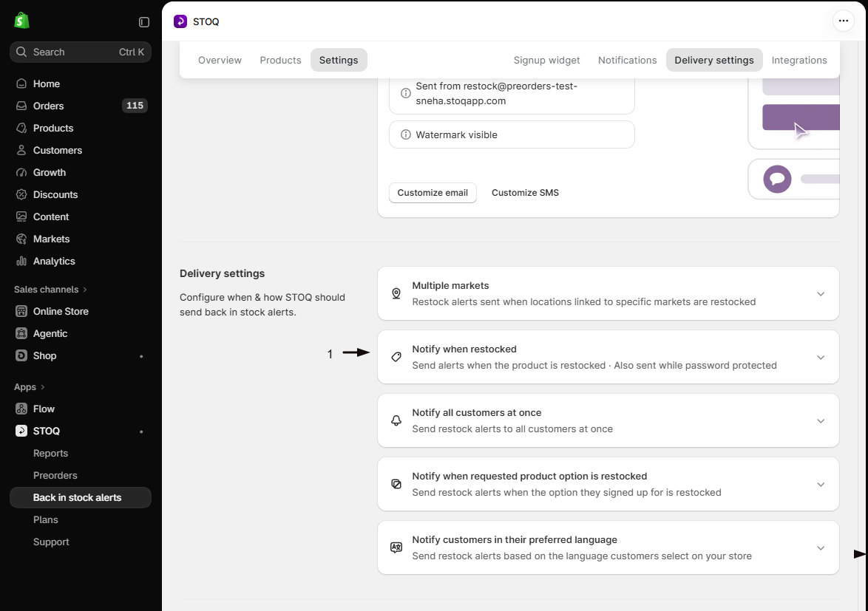Click the info icon beside Sent from address
The image size is (868, 611).
pos(406,93)
